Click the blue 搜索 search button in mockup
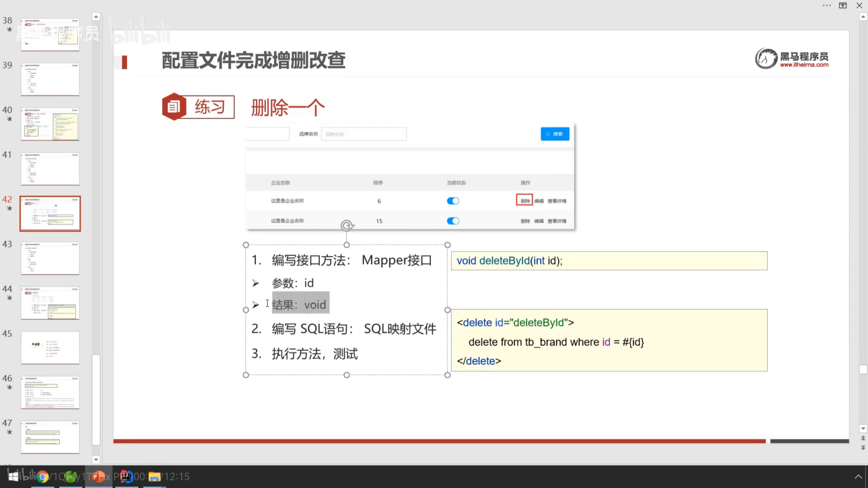Screen dimensions: 868x488 point(555,134)
